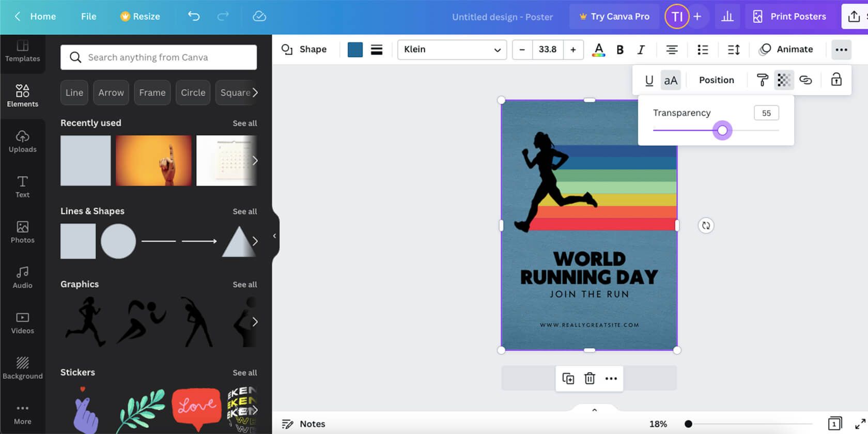This screenshot has height=434, width=868.
Task: Expand the Lines & Shapes row arrow
Action: point(255,241)
